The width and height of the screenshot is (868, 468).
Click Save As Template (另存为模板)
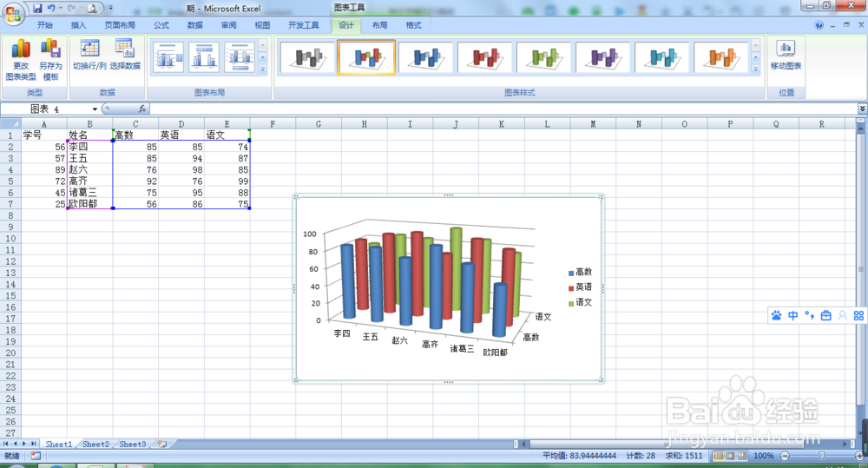click(51, 61)
